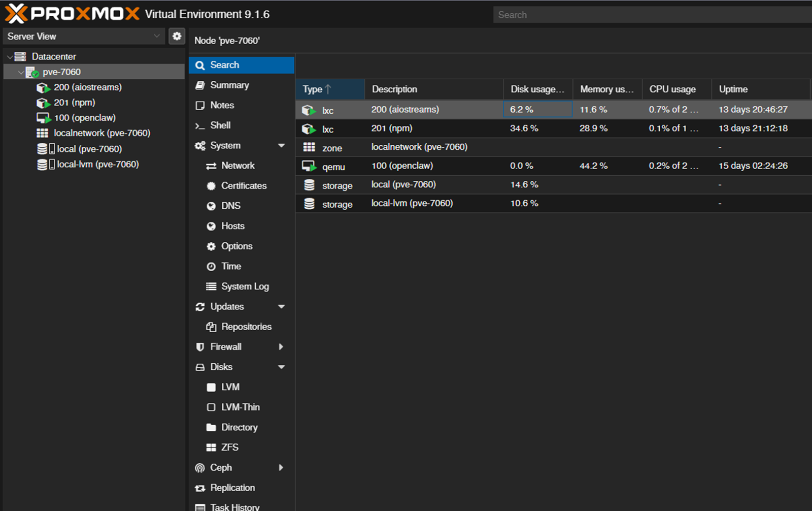View the System Log icon
The width and height of the screenshot is (812, 511).
pos(212,286)
